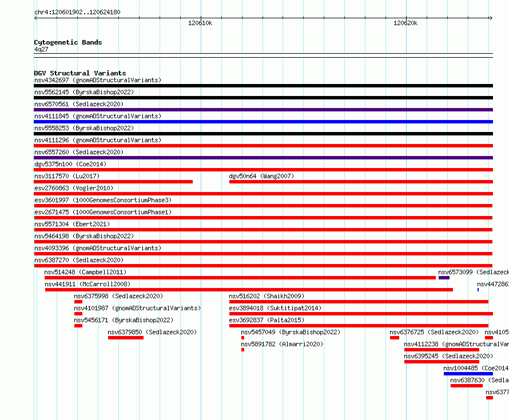Image resolution: width=509 pixels, height=420 pixels.
Task: Open nsv6387270 Sedlazeck2020 variant
Action: [x=79, y=260]
